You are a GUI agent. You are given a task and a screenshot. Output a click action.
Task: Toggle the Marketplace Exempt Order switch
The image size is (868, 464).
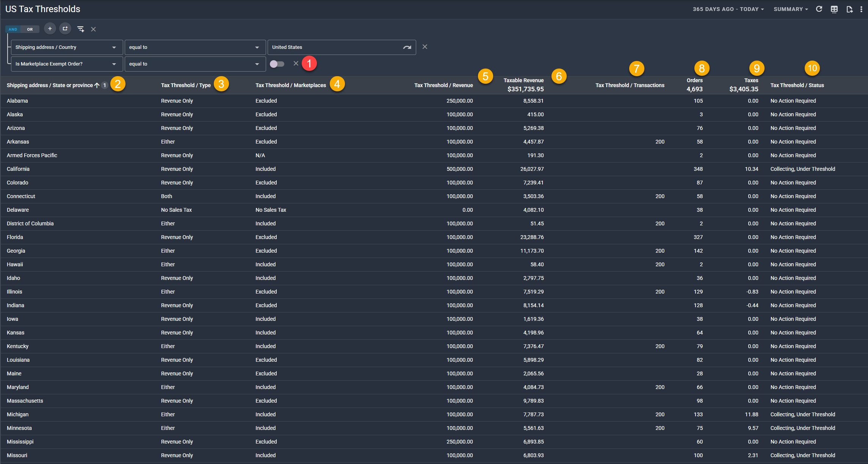pos(277,64)
